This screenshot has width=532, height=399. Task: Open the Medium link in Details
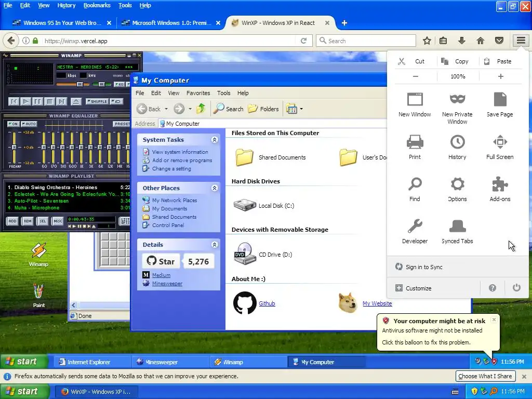click(161, 275)
